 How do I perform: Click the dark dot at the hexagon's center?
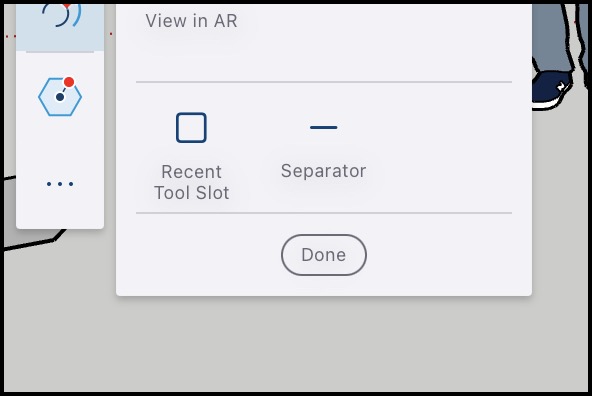[x=60, y=97]
